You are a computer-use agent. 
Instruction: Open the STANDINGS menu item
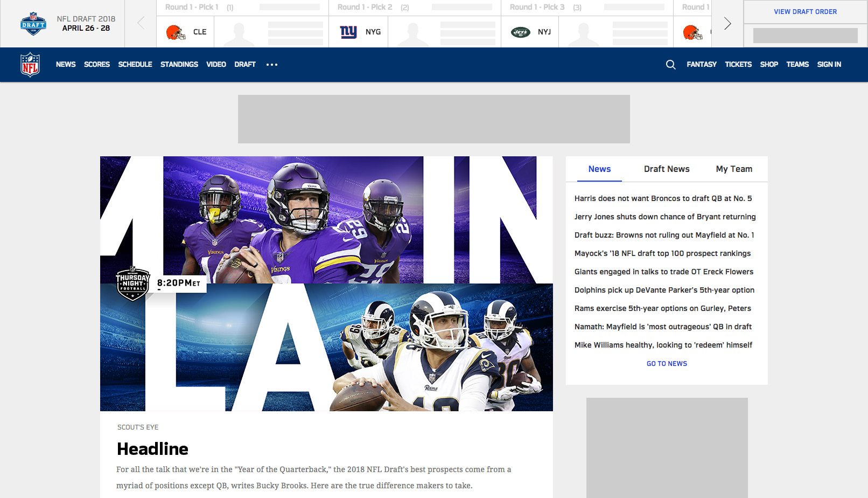pos(179,65)
